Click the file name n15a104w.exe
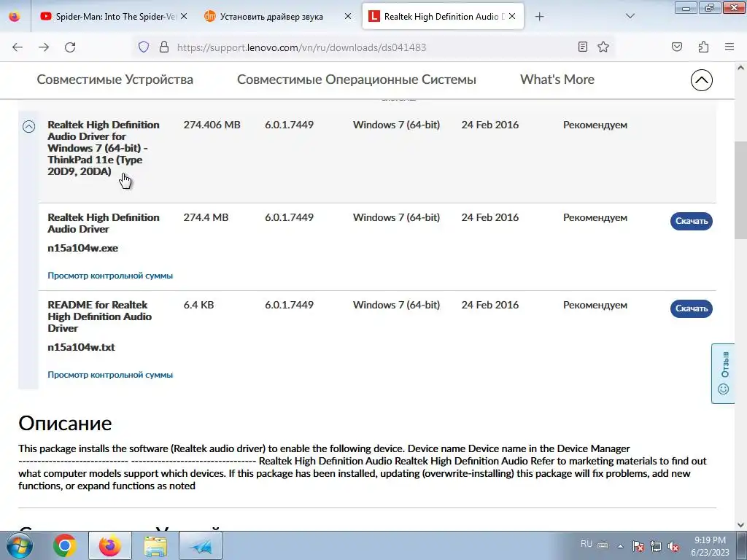This screenshot has width=747, height=560. 83,248
